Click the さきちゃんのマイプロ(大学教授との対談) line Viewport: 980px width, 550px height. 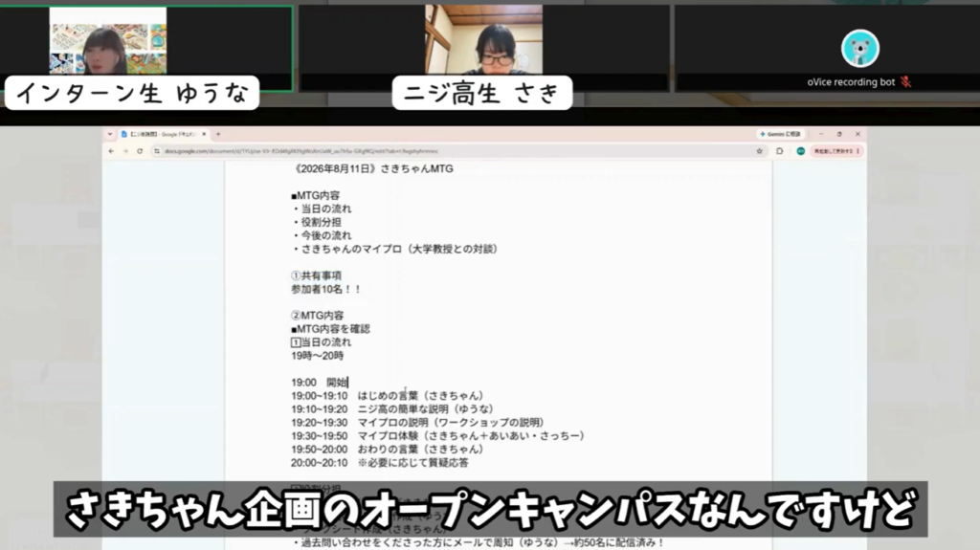(x=396, y=249)
